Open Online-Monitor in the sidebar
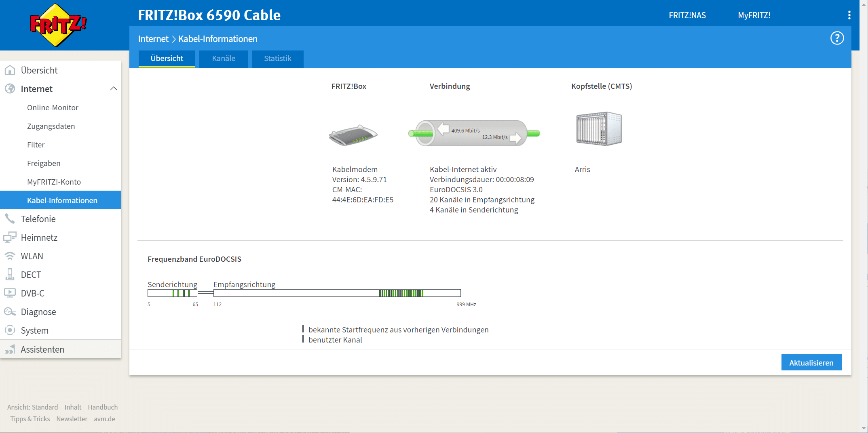The width and height of the screenshot is (868, 433). pos(53,108)
